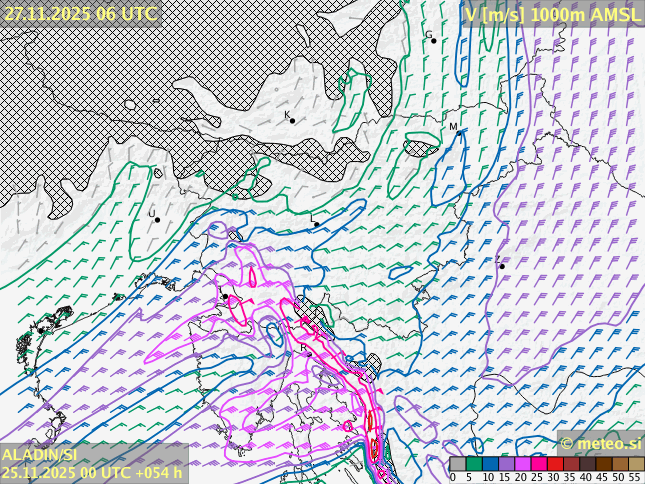Click the red 30 m/s legend swatch
This screenshot has width=645, height=484.
555,464
